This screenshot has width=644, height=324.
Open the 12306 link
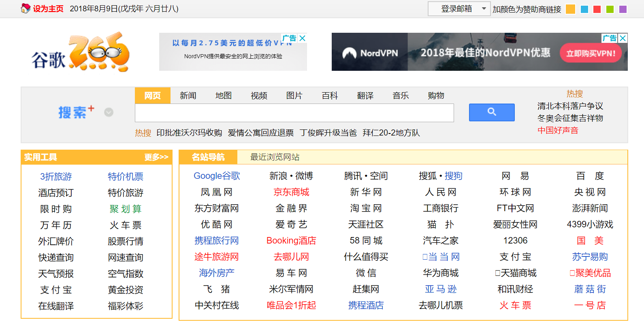(x=515, y=241)
